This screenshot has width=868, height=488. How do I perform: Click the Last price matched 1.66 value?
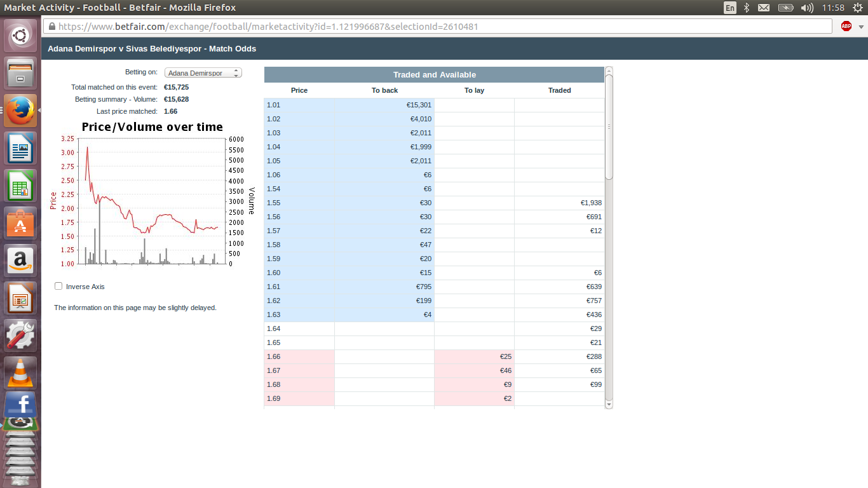(170, 111)
